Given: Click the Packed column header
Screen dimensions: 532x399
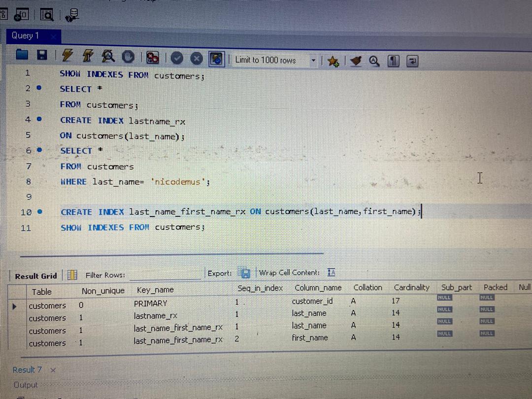Looking at the screenshot, I should 496,287.
